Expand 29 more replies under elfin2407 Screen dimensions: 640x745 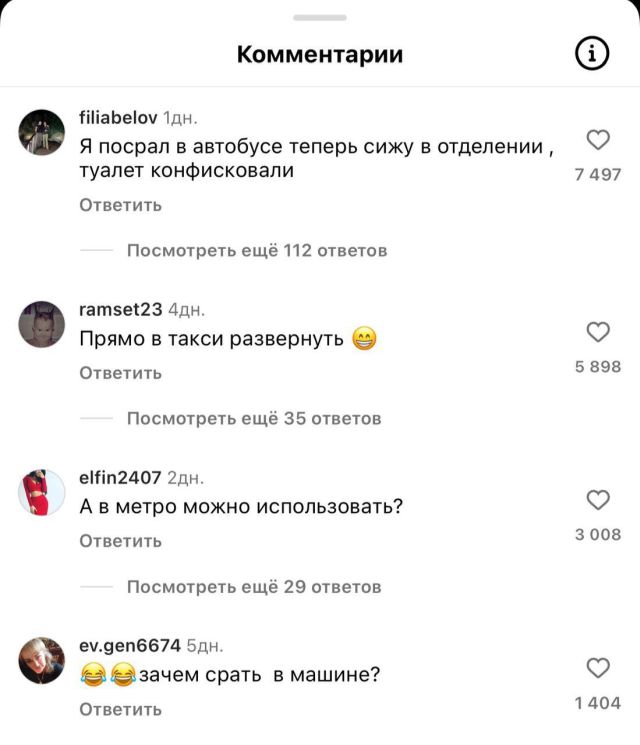254,587
